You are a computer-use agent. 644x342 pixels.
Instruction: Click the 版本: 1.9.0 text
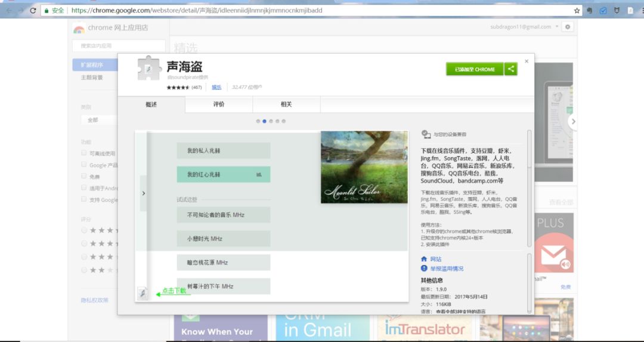(434, 289)
